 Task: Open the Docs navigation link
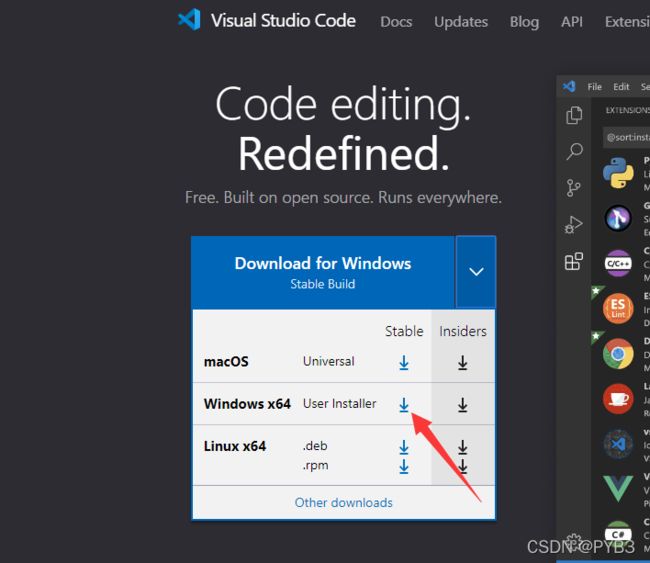[396, 22]
